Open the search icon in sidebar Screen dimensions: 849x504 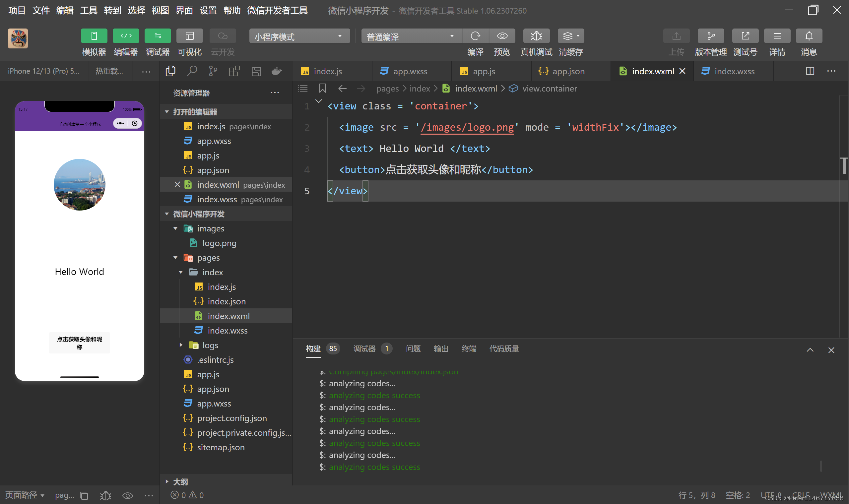click(192, 71)
